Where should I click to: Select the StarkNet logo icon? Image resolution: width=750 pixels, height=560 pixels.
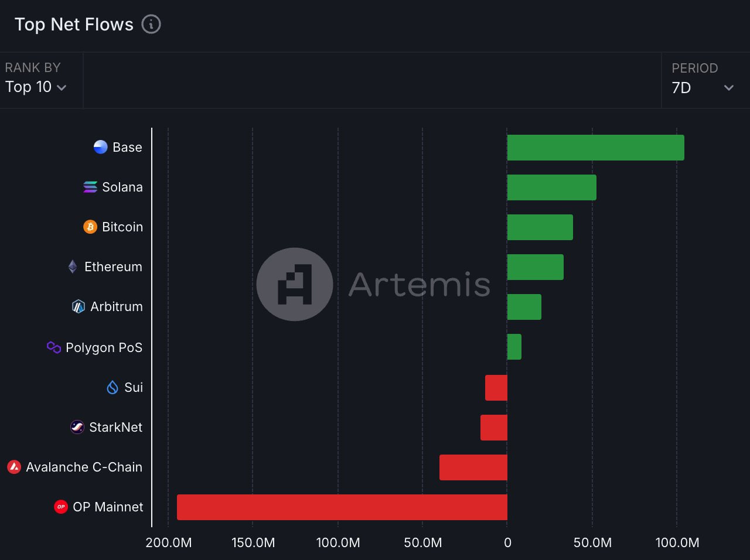tap(77, 427)
